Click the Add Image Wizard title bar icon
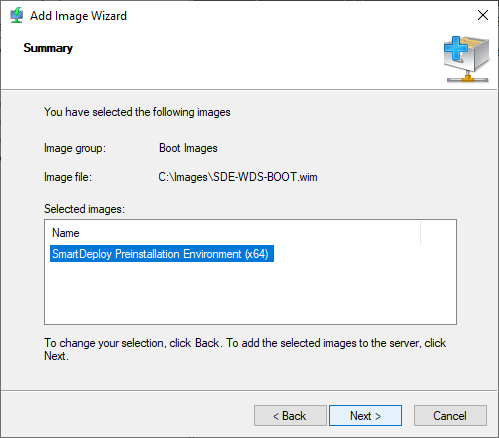This screenshot has height=438, width=499. click(16, 15)
